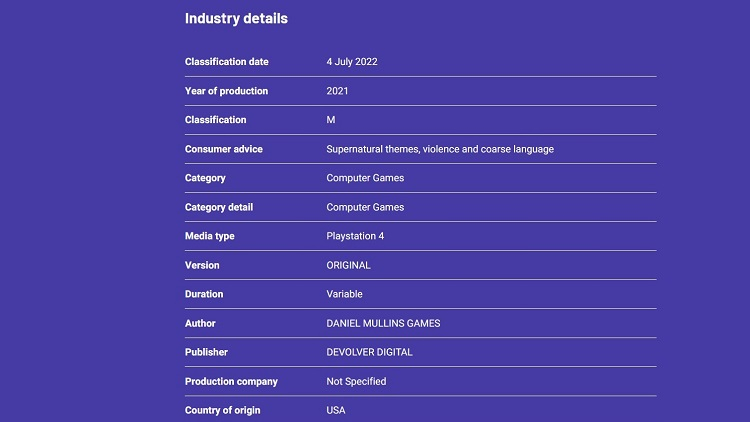The image size is (750, 422).
Task: Click the DEVOLVER DIGITAL publisher value
Action: (x=369, y=352)
